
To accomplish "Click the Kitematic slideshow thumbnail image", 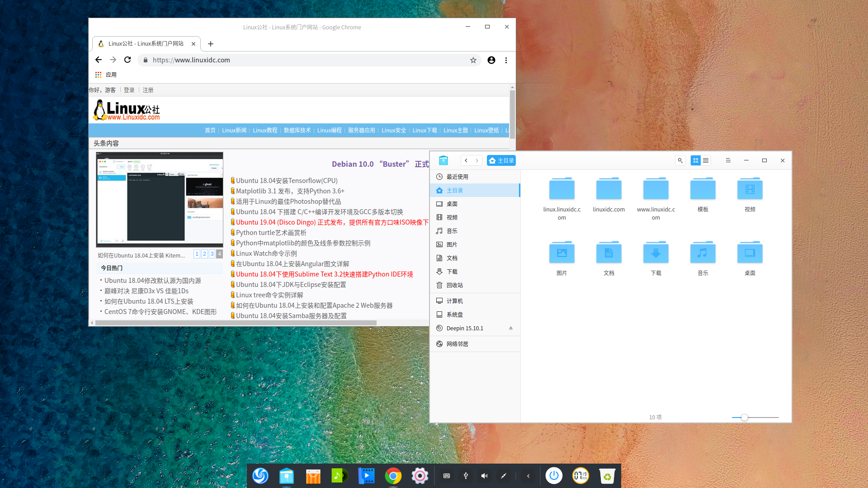I will pos(160,199).
